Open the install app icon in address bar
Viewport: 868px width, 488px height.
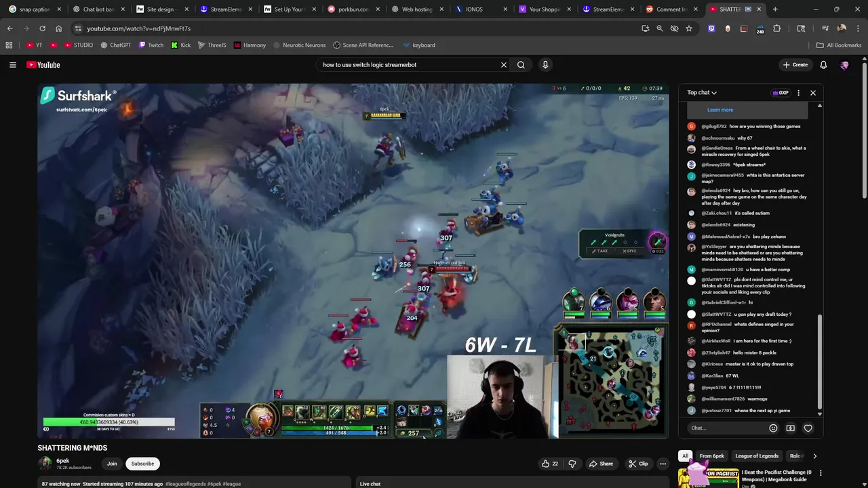point(645,28)
